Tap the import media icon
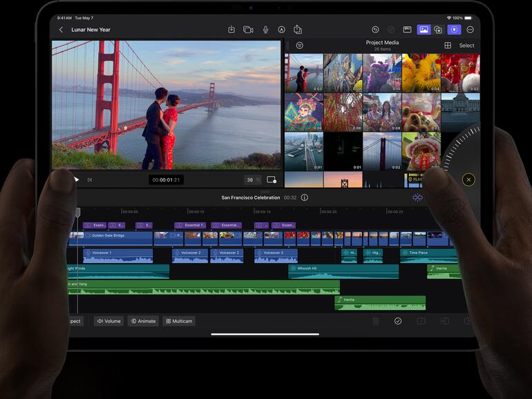This screenshot has height=399, width=532. point(231,30)
